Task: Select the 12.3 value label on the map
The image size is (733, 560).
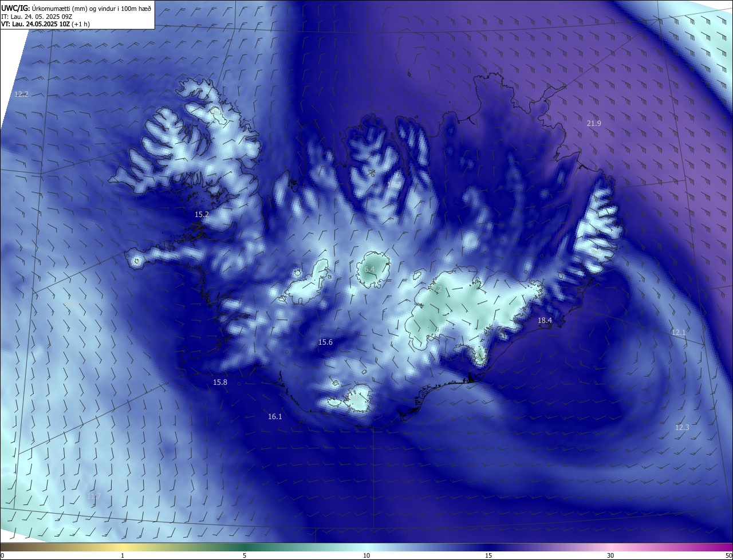Action: (682, 427)
